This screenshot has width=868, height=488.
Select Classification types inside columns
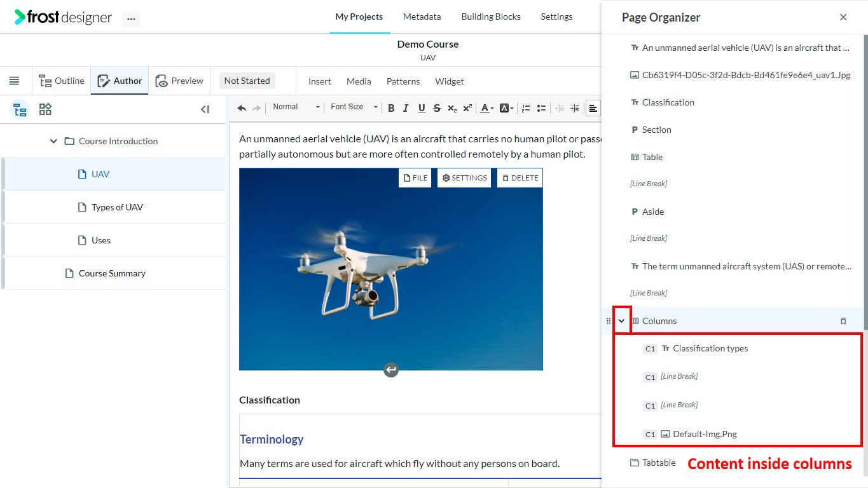tap(710, 348)
